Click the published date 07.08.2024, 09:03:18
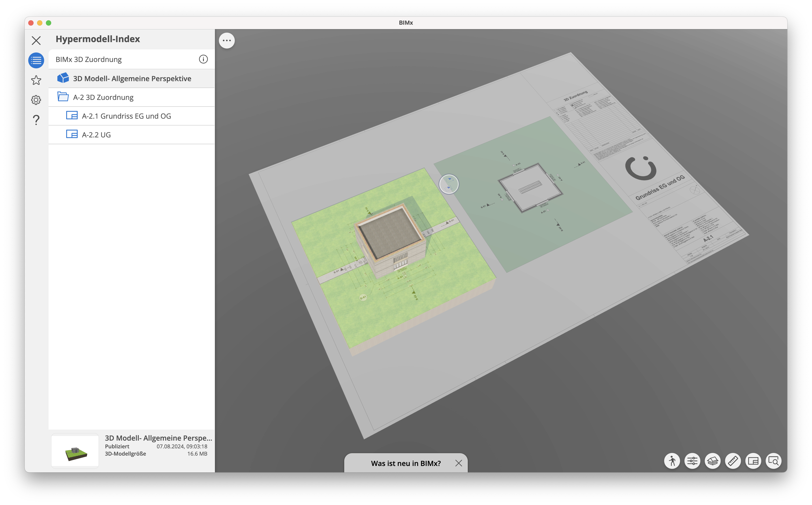Screen dimensions: 812x505 coord(182,447)
